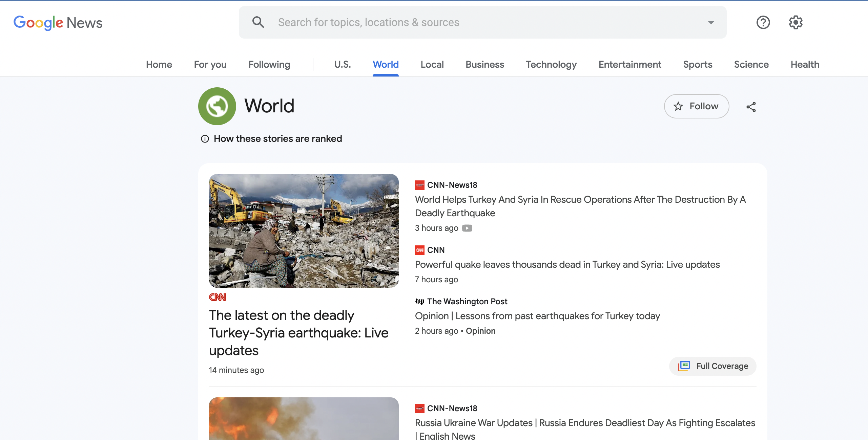Click the CNN logo under earthquake photo

click(218, 297)
